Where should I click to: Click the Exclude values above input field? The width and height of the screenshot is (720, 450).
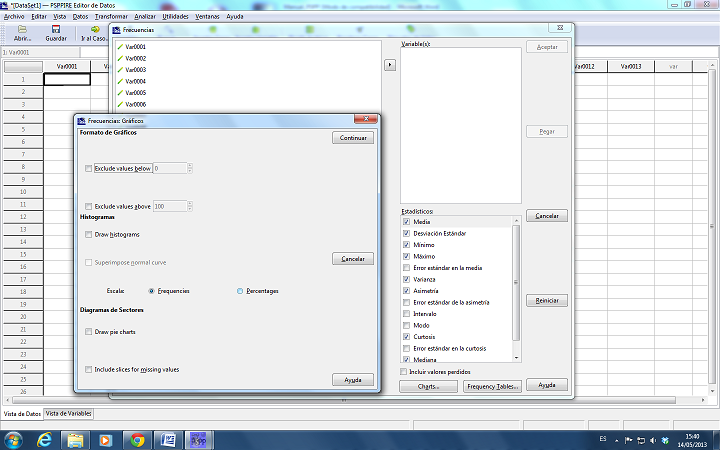pyautogui.click(x=170, y=207)
